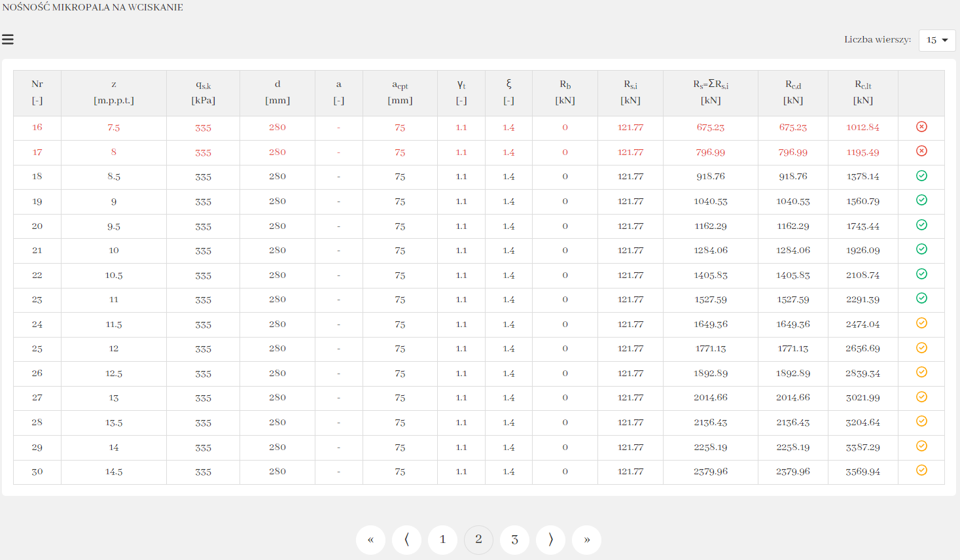Click the qs,k column header
This screenshot has height=560, width=960.
(203, 92)
